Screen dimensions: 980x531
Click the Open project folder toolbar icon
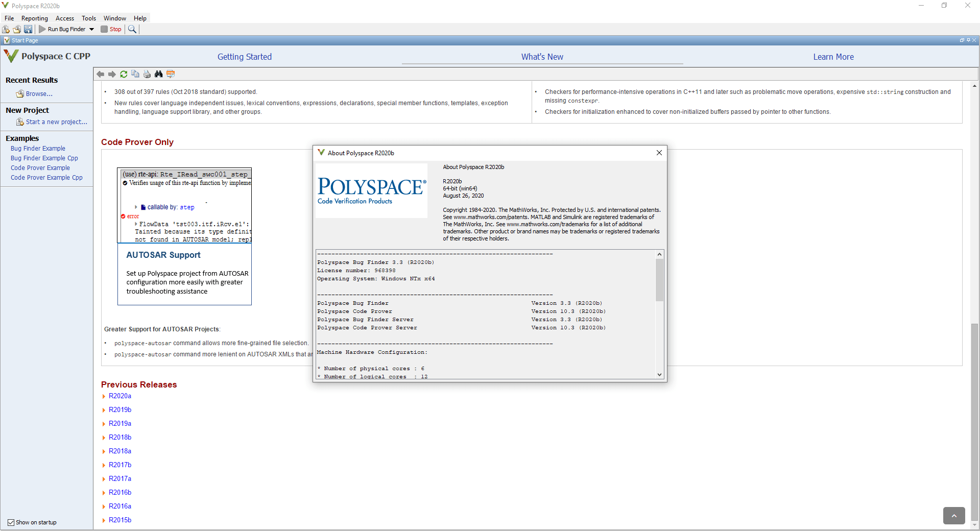pos(17,29)
